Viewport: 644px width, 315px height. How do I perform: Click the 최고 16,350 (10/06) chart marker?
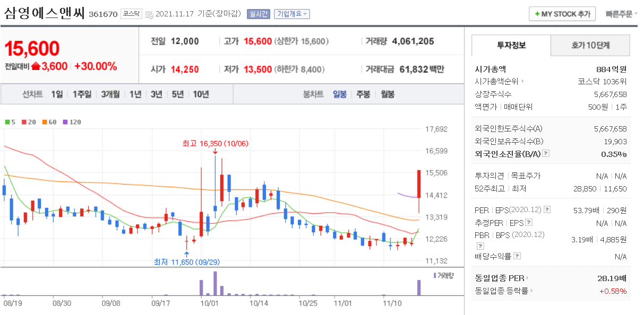215,144
